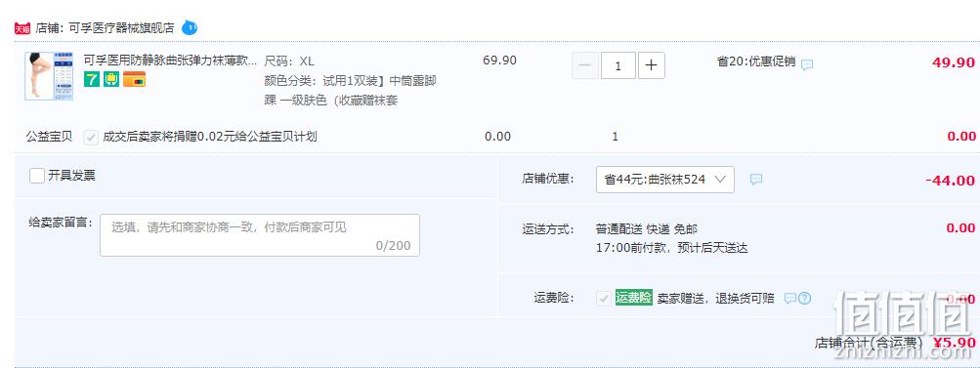
Task: Contact seller via blue Wangwang chat icon
Action: (x=190, y=27)
